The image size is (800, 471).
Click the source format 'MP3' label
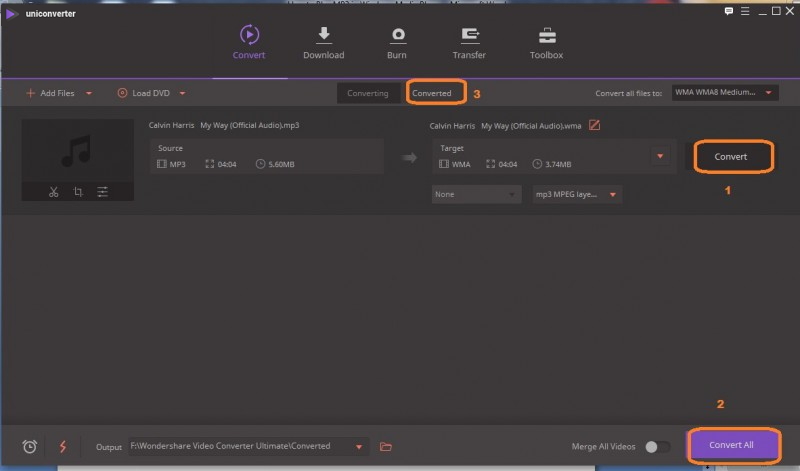tap(178, 164)
